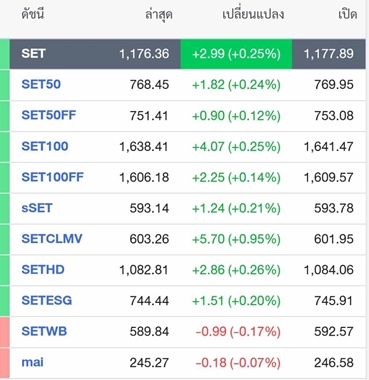
Task: Click the เปลี่ยนแปลง column header
Action: [x=253, y=14]
